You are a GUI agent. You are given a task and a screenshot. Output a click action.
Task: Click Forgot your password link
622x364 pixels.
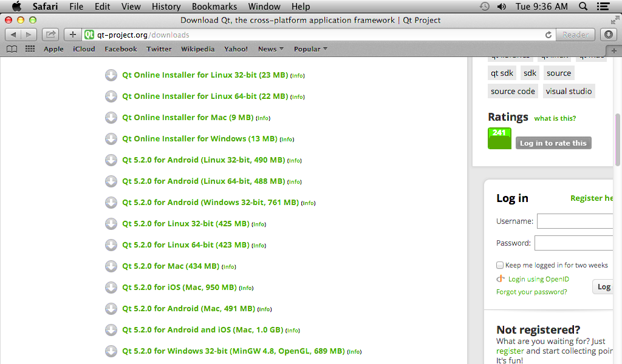531,292
